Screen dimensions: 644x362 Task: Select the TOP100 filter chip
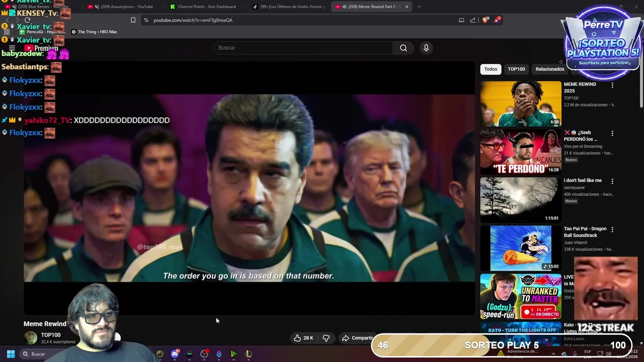(516, 69)
